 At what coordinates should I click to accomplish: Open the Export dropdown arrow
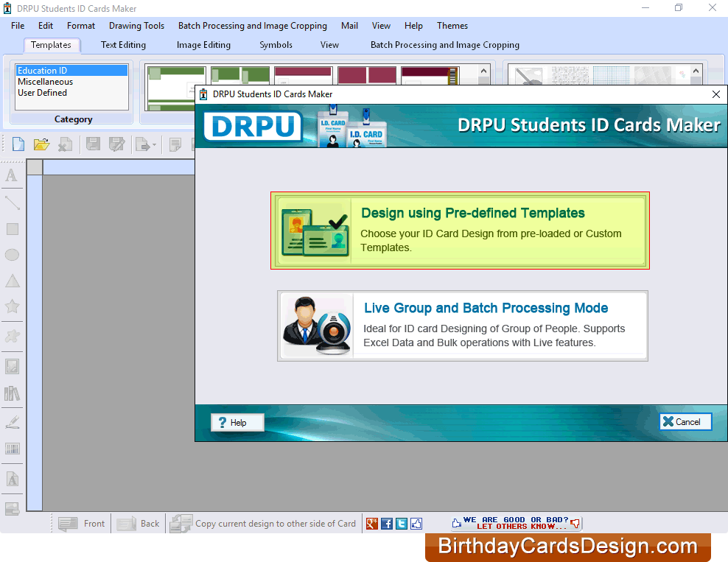click(155, 144)
